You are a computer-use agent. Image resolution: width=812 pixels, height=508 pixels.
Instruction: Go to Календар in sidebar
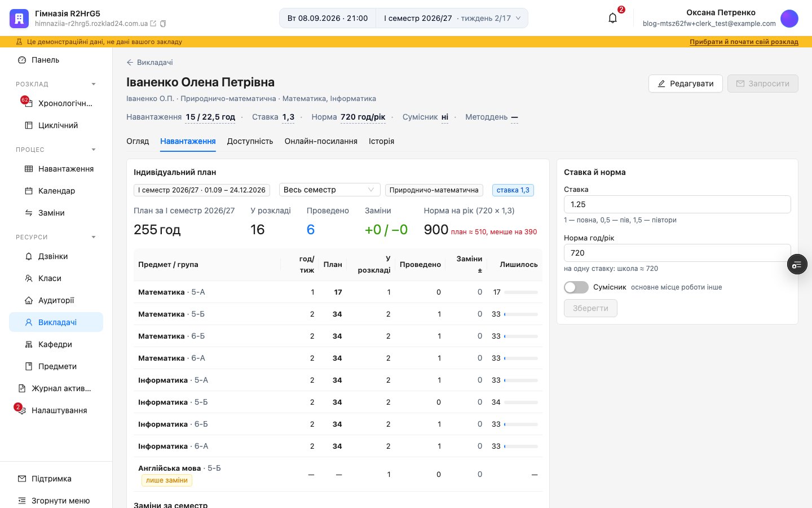click(56, 191)
